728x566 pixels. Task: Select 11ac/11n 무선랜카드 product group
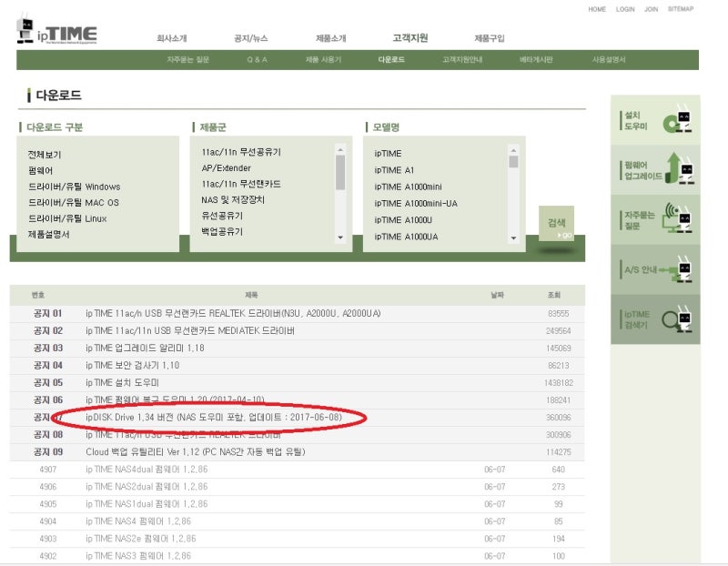click(241, 184)
